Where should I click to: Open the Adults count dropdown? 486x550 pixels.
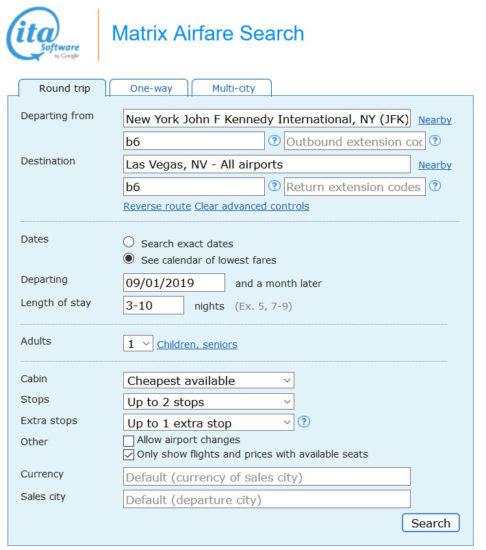tap(138, 344)
